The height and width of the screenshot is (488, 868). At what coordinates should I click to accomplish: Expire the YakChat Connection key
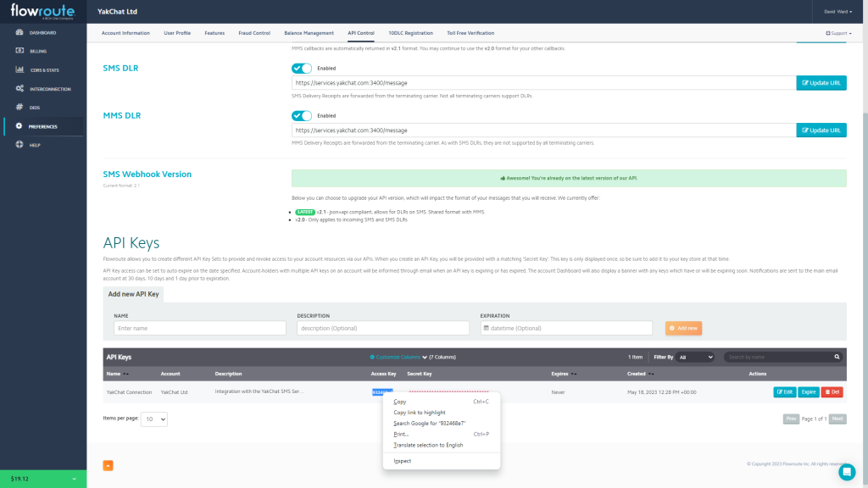pos(808,391)
